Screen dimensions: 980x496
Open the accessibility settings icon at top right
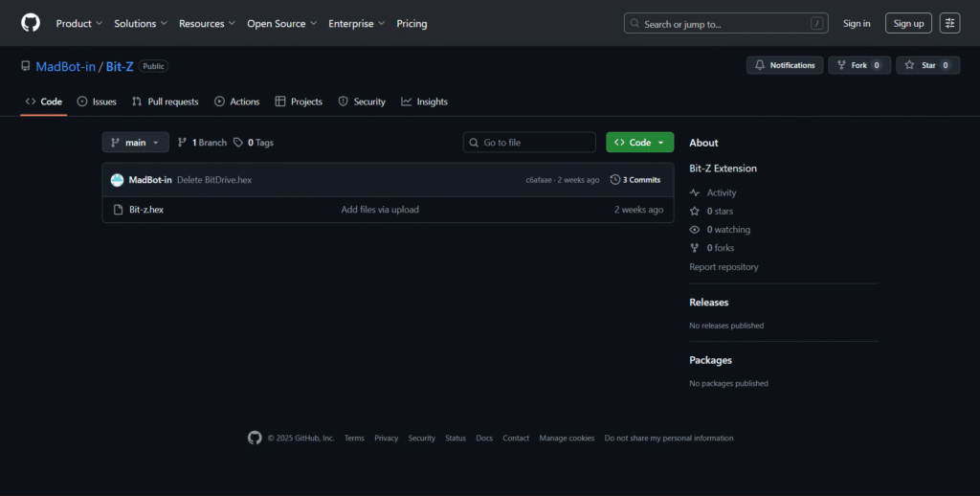coord(949,23)
